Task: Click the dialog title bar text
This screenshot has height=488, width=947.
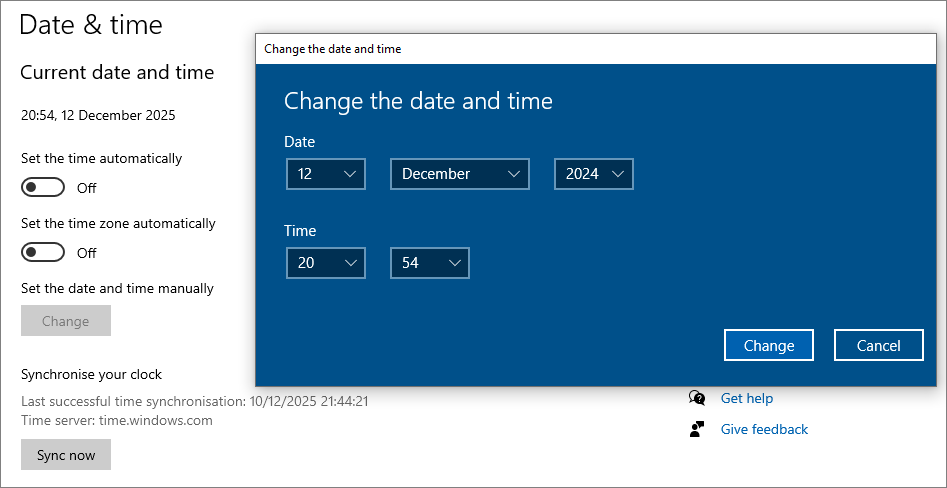Action: click(333, 49)
